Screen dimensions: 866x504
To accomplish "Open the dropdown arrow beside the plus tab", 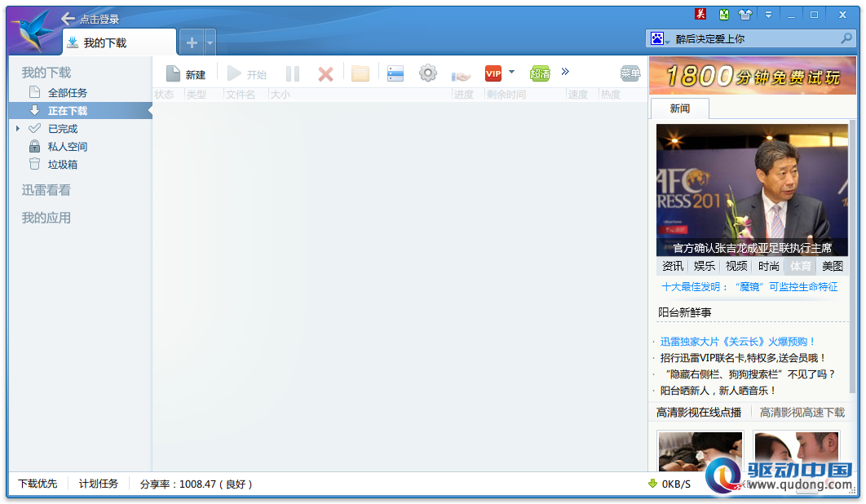I will point(210,42).
